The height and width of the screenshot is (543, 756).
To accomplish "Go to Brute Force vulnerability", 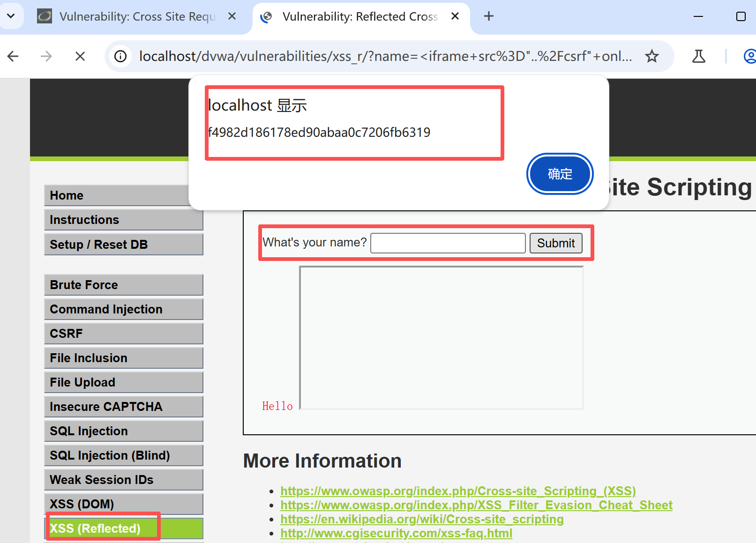I will click(x=124, y=285).
